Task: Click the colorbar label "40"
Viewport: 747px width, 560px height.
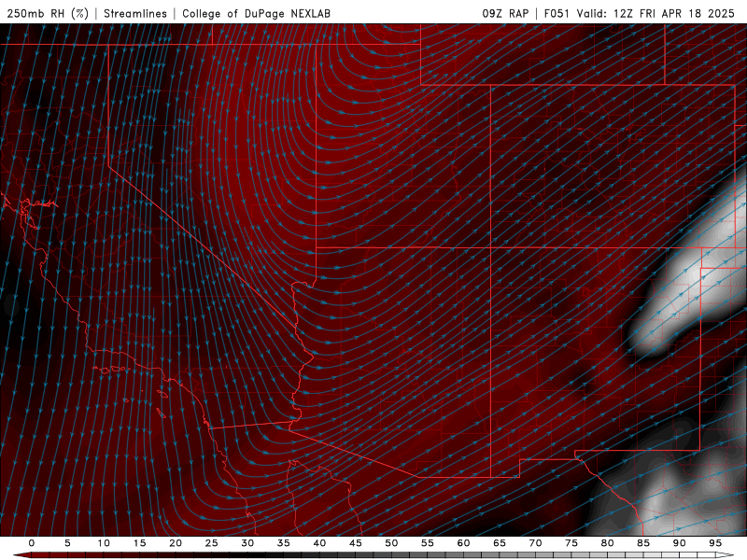Action: pos(319,543)
